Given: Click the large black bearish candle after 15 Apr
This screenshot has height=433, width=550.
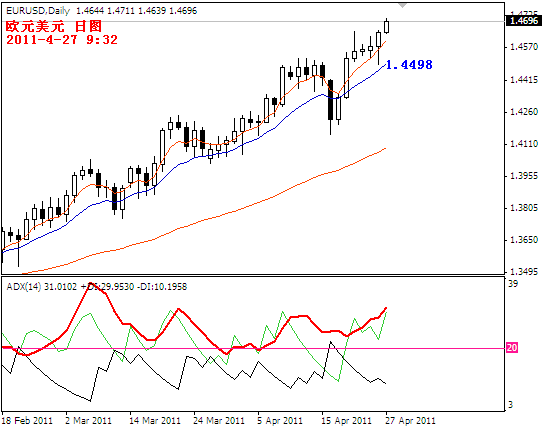Looking at the screenshot, I should (330, 100).
